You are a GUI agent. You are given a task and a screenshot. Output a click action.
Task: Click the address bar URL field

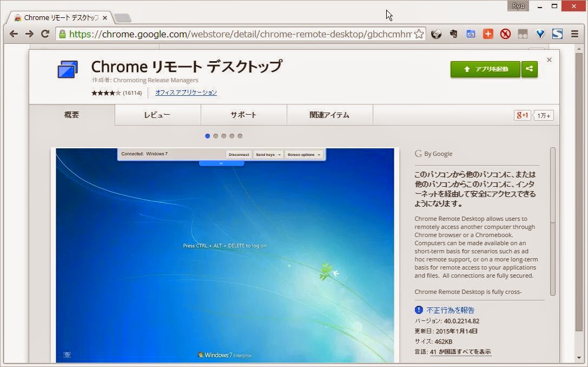240,34
